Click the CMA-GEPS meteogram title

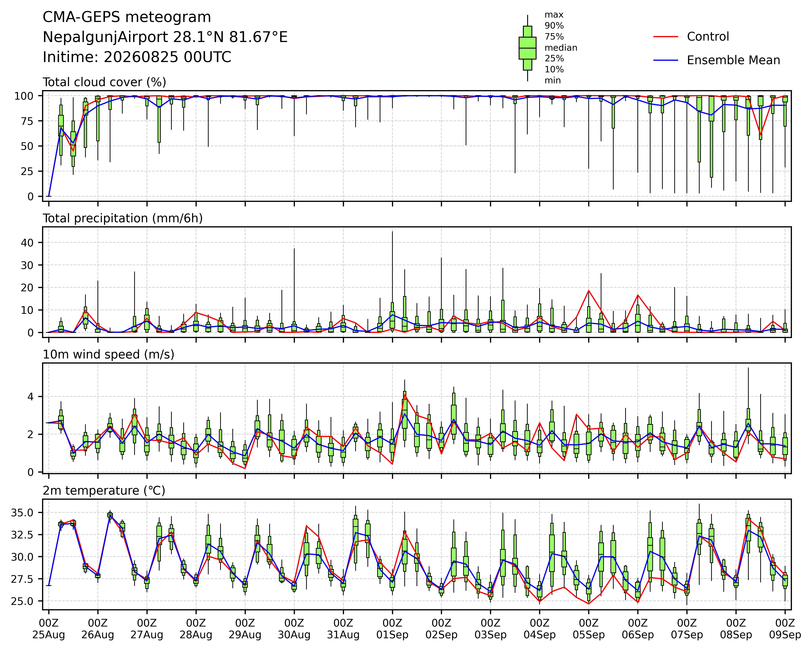tap(127, 17)
